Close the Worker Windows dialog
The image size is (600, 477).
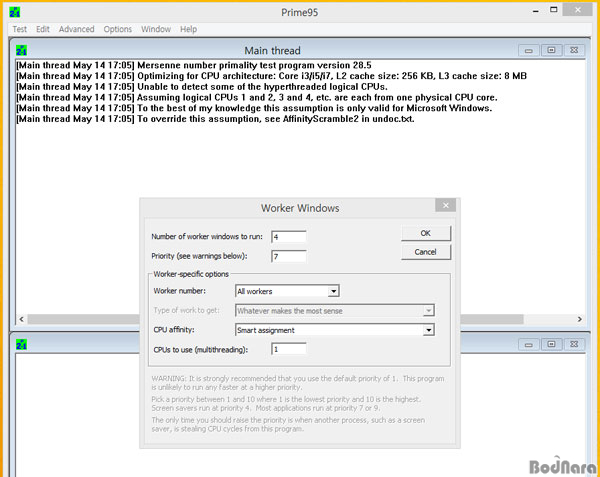pyautogui.click(x=445, y=205)
